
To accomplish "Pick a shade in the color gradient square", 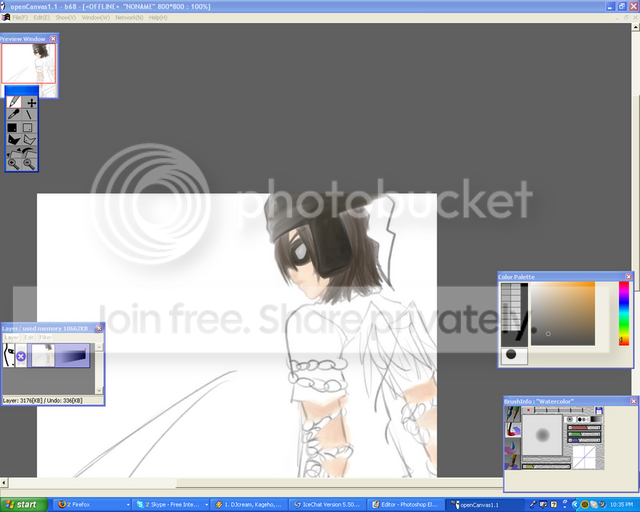I will 562,314.
